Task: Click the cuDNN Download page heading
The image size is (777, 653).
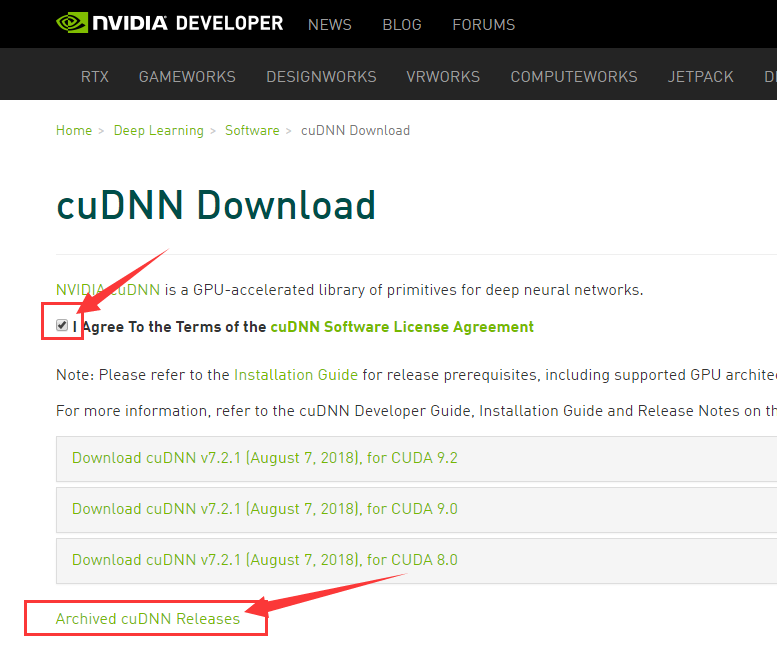Action: pyautogui.click(x=216, y=205)
